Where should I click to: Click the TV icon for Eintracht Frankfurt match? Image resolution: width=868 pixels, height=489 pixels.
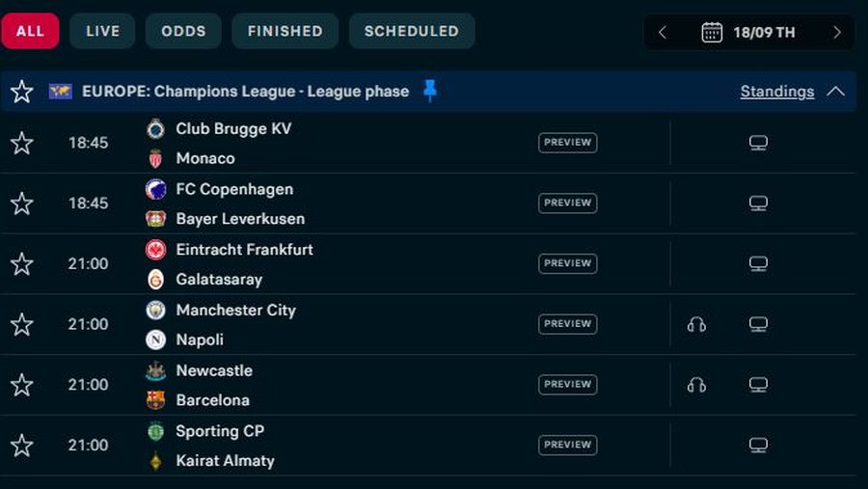click(758, 263)
